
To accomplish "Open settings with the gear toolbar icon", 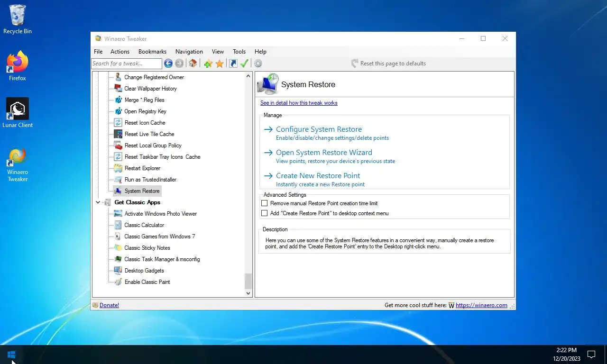I will click(258, 64).
